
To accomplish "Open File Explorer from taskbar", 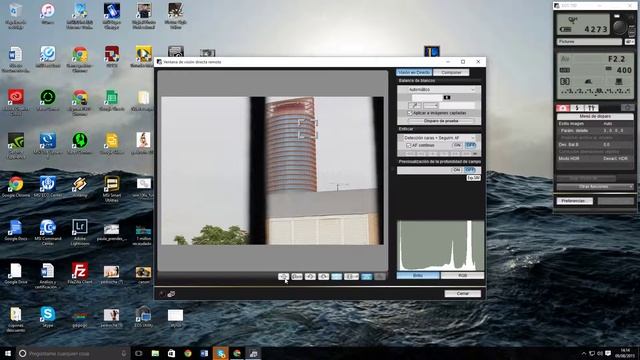I will [155, 353].
